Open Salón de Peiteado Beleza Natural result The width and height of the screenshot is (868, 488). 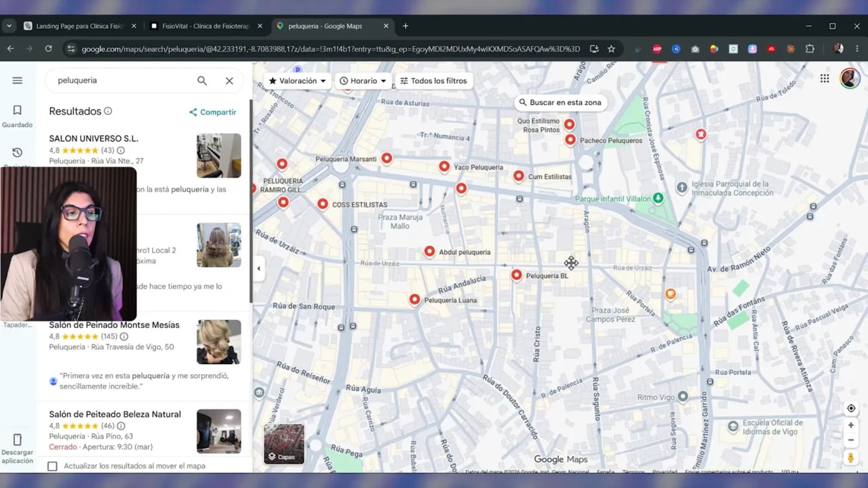[x=115, y=414]
